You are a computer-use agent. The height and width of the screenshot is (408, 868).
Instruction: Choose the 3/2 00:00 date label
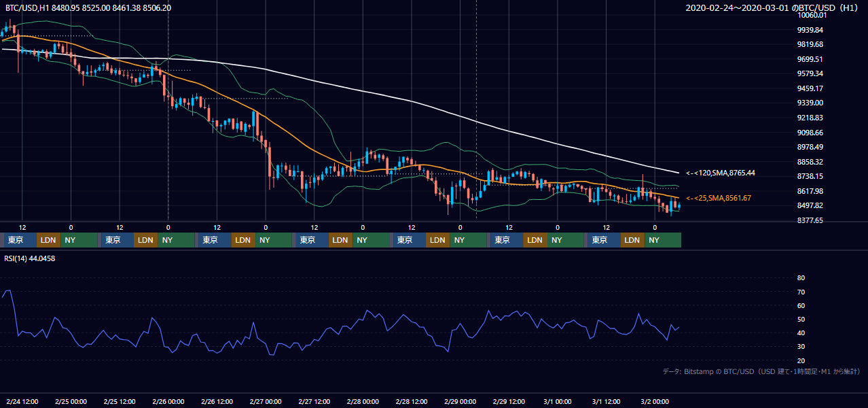pos(655,401)
